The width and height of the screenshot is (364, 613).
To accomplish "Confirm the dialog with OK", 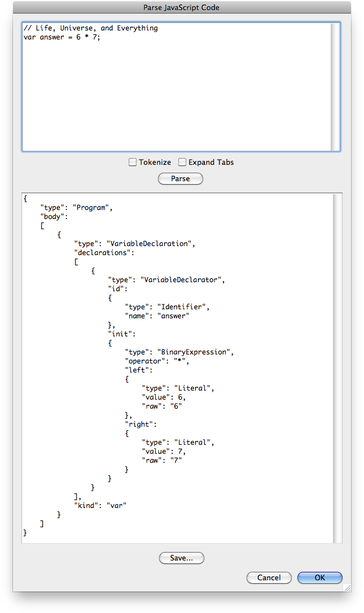I will coord(319,577).
